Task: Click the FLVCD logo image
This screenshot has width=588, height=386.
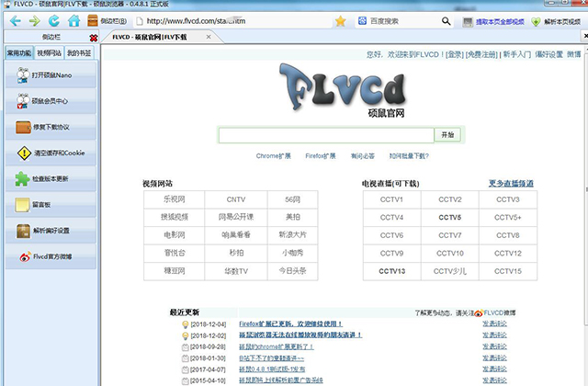Action: [343, 88]
